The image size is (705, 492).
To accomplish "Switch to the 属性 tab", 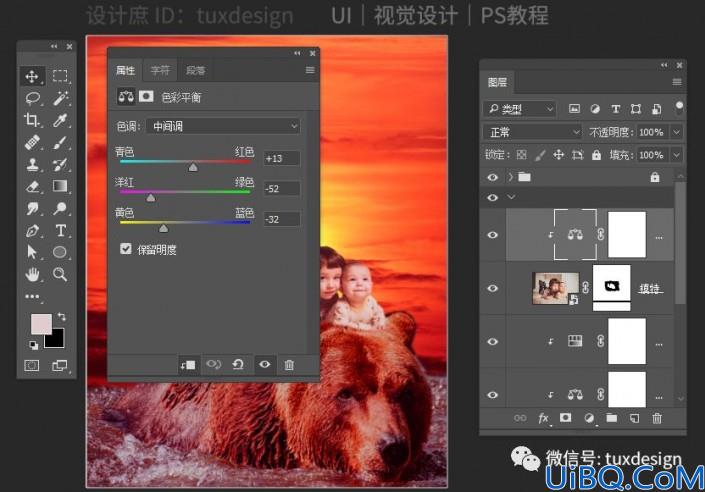I will (x=125, y=70).
